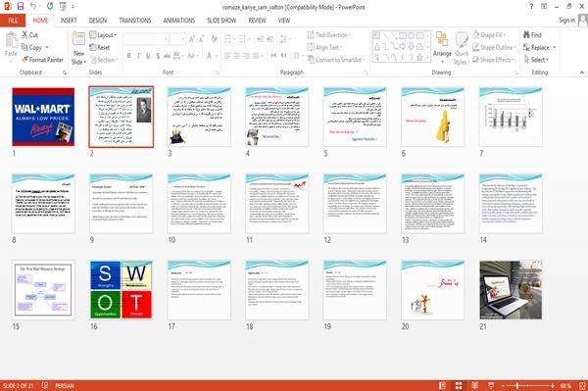
Task: Add a New Slide
Action: [x=78, y=48]
